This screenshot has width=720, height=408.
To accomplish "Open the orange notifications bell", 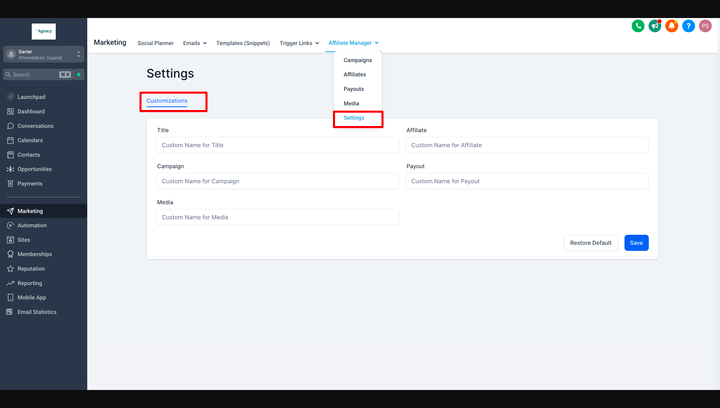I will [x=672, y=26].
